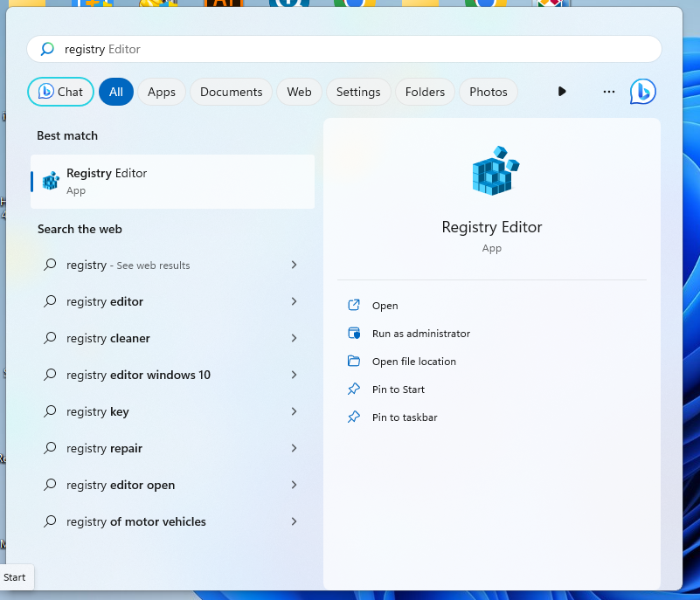Screen dimensions: 700x600
Task: Expand the 'registry editor open' chevron
Action: point(294,485)
